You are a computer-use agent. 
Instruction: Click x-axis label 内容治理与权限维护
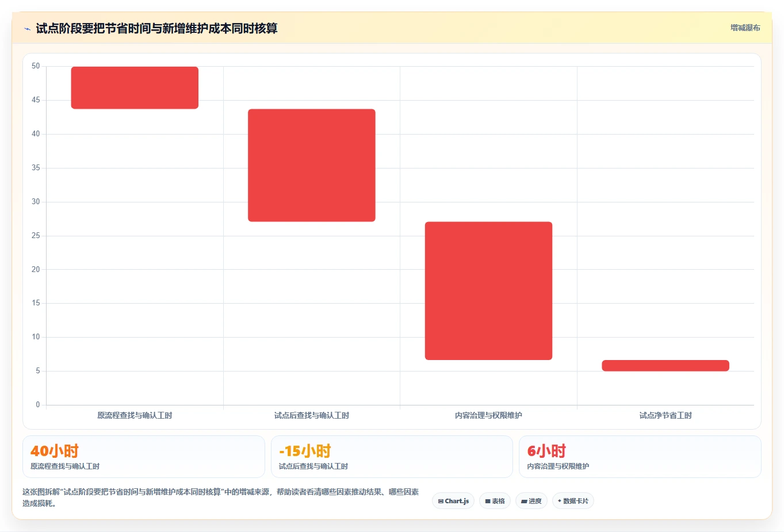click(488, 415)
